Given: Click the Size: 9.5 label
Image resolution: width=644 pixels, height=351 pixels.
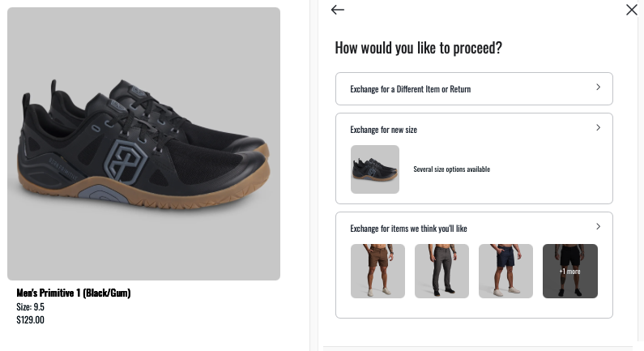Looking at the screenshot, I should (31, 307).
